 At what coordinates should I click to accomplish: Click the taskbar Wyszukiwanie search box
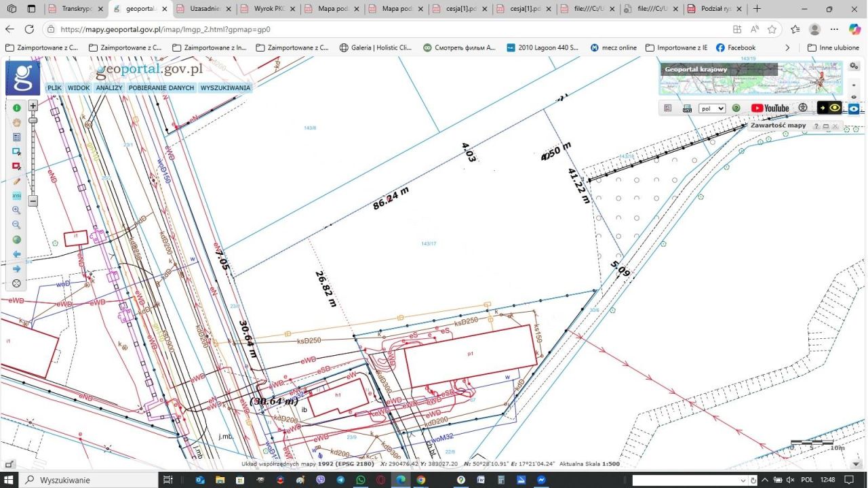click(x=88, y=480)
